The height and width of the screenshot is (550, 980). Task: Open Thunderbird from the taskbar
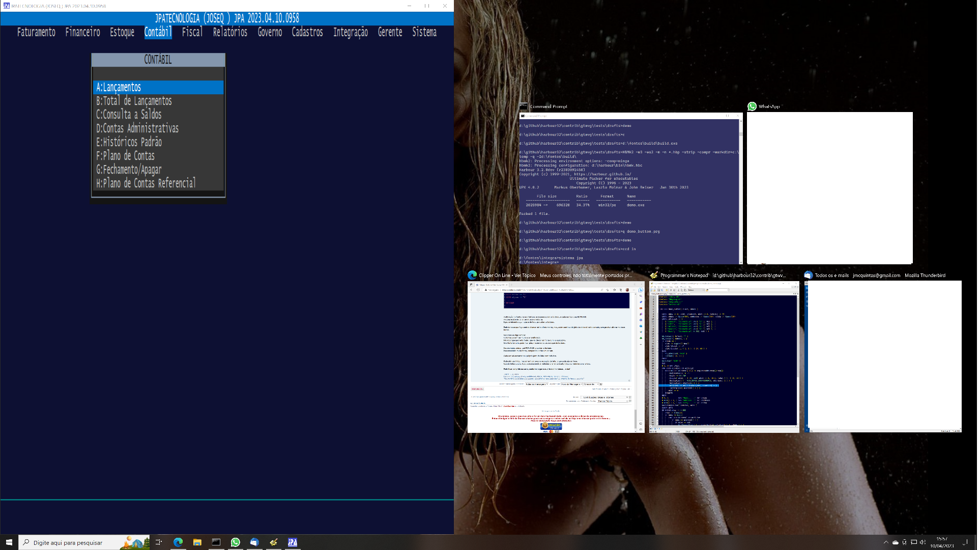coord(254,542)
